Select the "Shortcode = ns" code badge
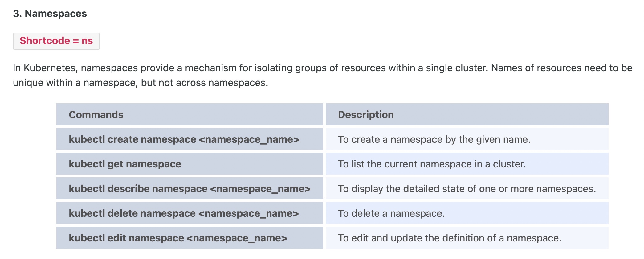 point(56,41)
